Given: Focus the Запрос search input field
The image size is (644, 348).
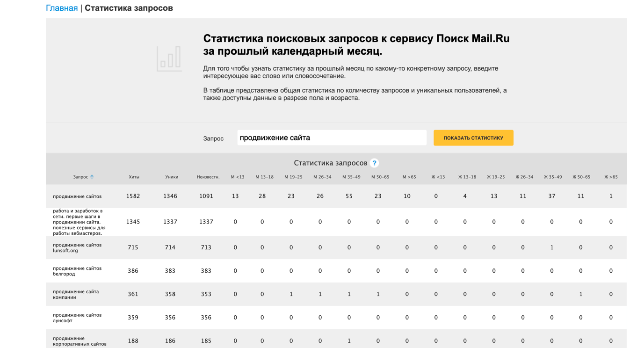Looking at the screenshot, I should point(332,138).
